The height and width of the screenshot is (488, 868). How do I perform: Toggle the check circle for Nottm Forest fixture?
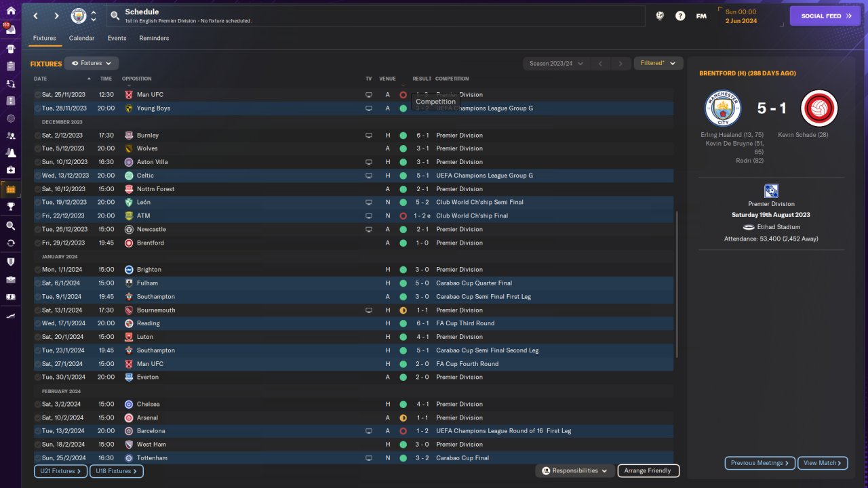pyautogui.click(x=38, y=189)
